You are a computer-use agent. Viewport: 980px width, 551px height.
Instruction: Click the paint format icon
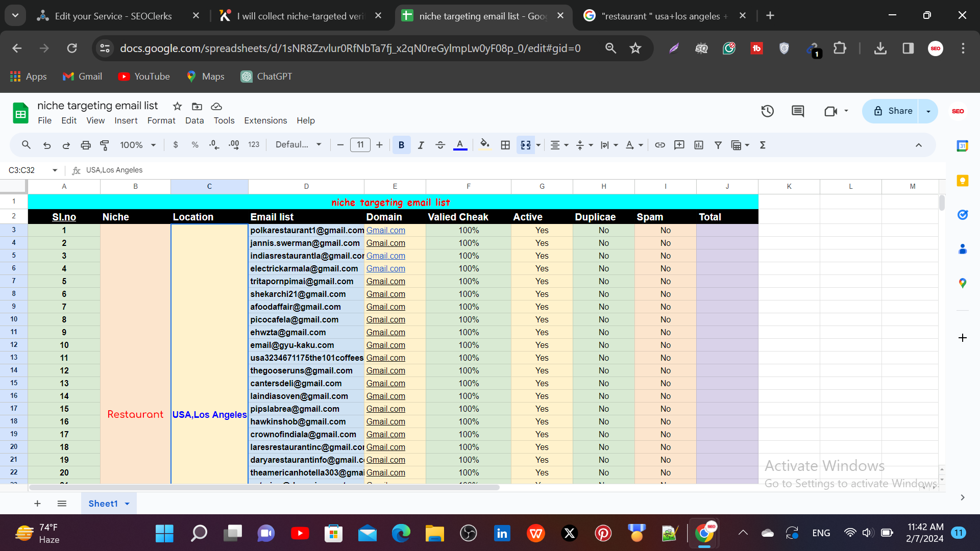pos(105,145)
